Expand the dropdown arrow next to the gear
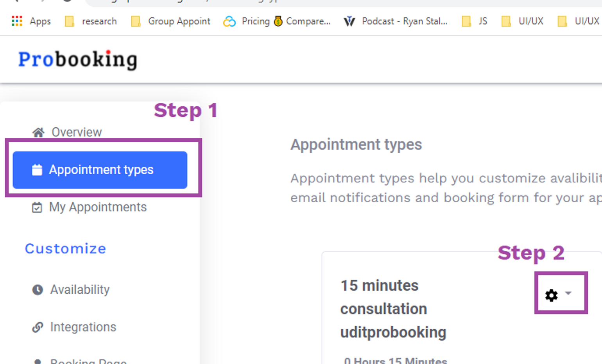This screenshot has width=602, height=364. click(568, 293)
